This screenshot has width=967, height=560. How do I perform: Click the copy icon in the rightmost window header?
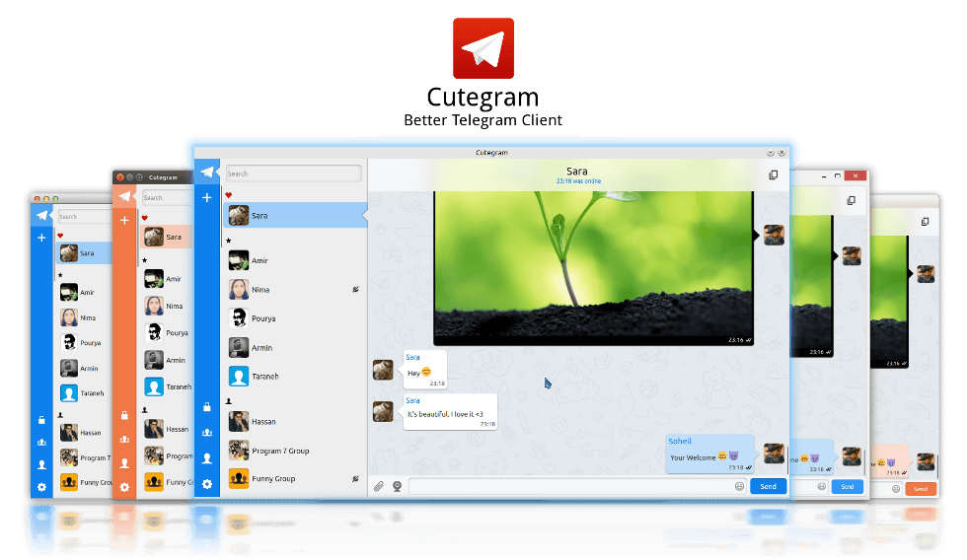tap(926, 222)
